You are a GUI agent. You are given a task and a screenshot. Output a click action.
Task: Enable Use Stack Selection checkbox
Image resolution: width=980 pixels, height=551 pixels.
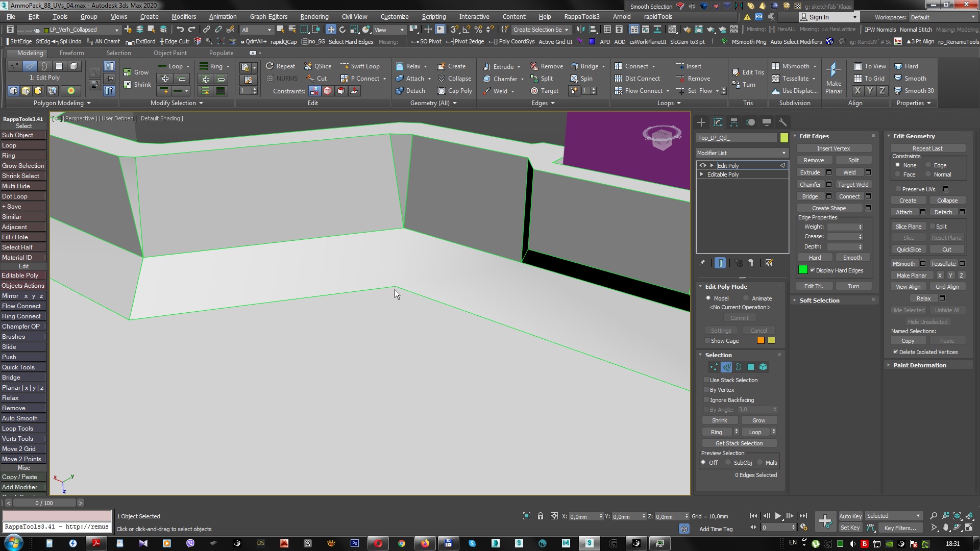coord(707,380)
